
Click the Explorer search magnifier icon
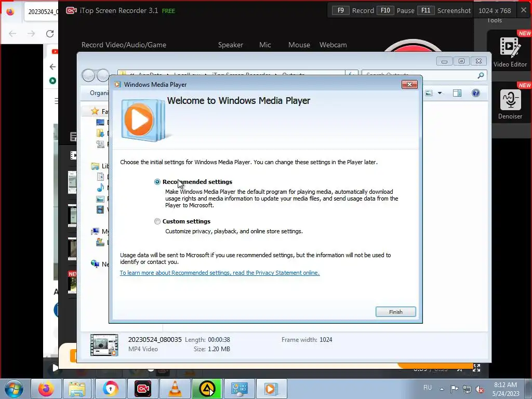[x=481, y=75]
